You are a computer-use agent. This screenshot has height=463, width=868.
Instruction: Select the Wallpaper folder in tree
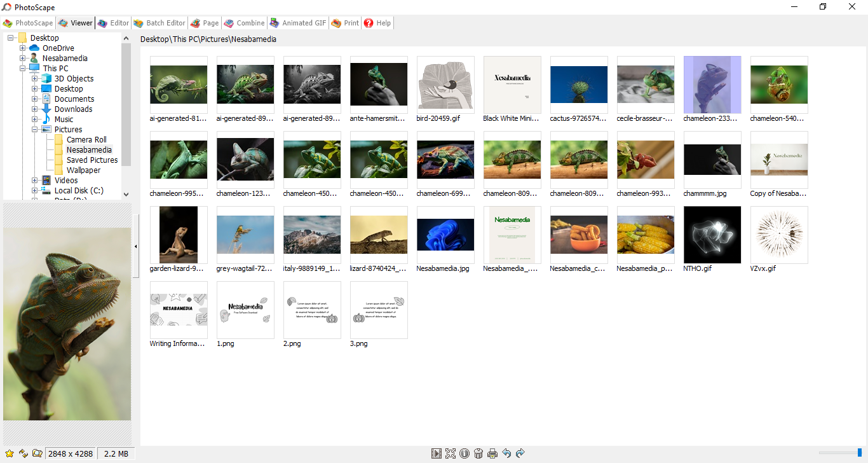[x=83, y=170]
